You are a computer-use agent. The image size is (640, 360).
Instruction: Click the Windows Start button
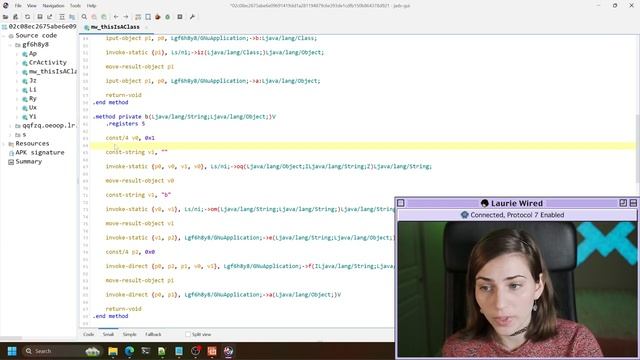coord(12,351)
